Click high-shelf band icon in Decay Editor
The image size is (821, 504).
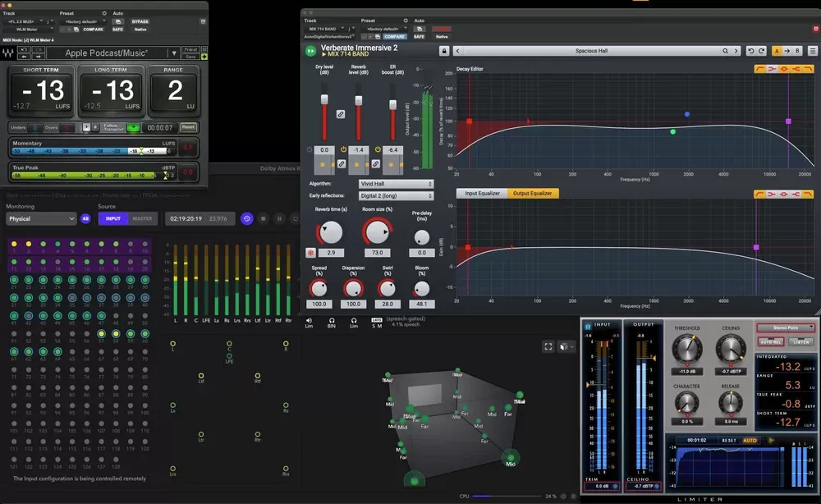796,69
